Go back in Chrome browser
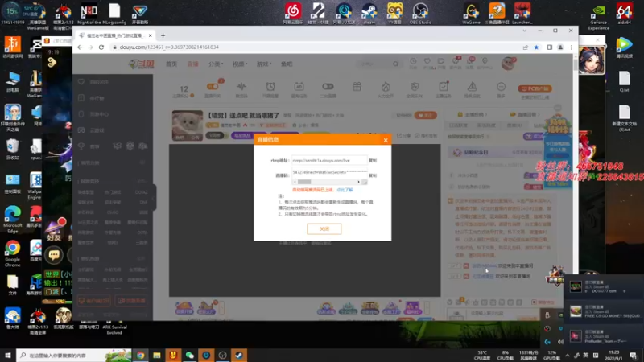 (x=80, y=47)
